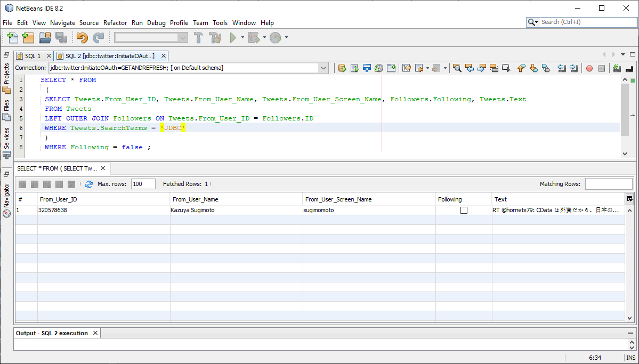Click the Max. rows input field

click(143, 184)
